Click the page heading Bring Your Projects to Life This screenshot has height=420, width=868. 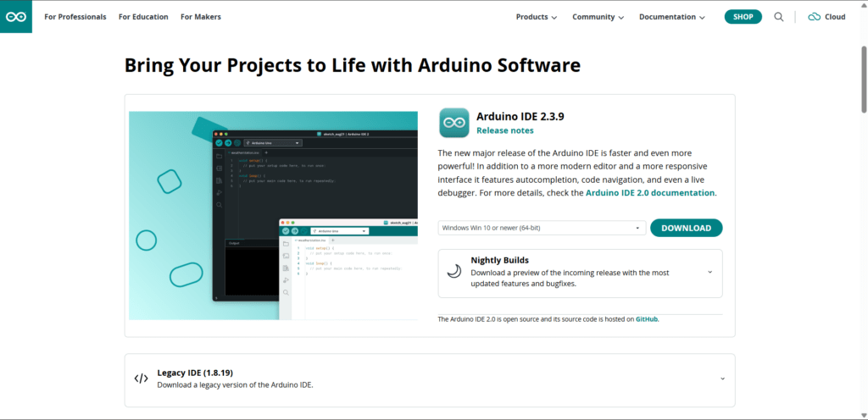(x=353, y=65)
